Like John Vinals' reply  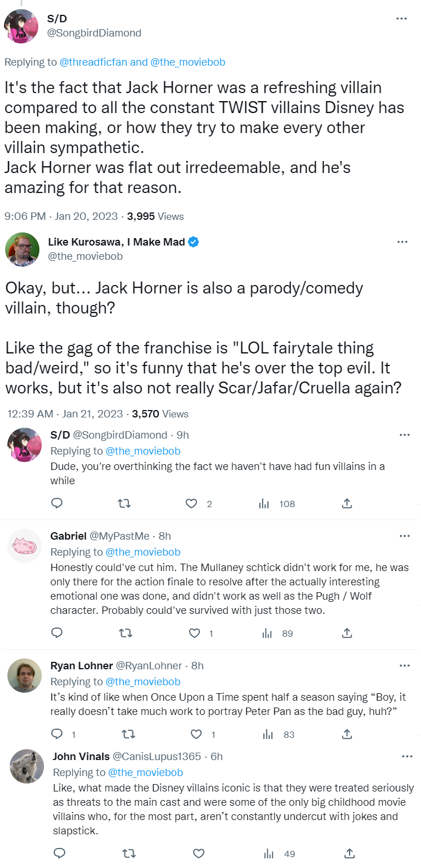point(198,854)
